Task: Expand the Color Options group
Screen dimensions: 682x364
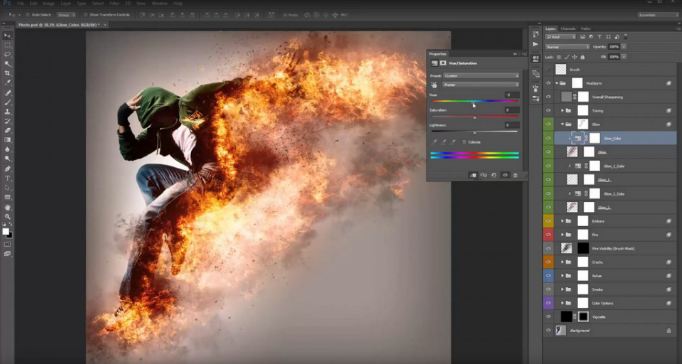Action: point(562,303)
